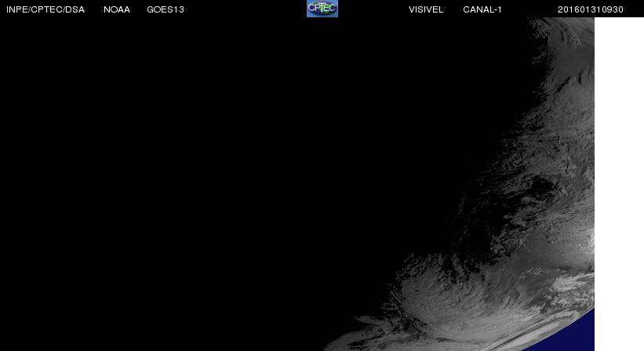The height and width of the screenshot is (351, 644).
Task: Click the CPTEC logo icon
Action: pos(322,8)
